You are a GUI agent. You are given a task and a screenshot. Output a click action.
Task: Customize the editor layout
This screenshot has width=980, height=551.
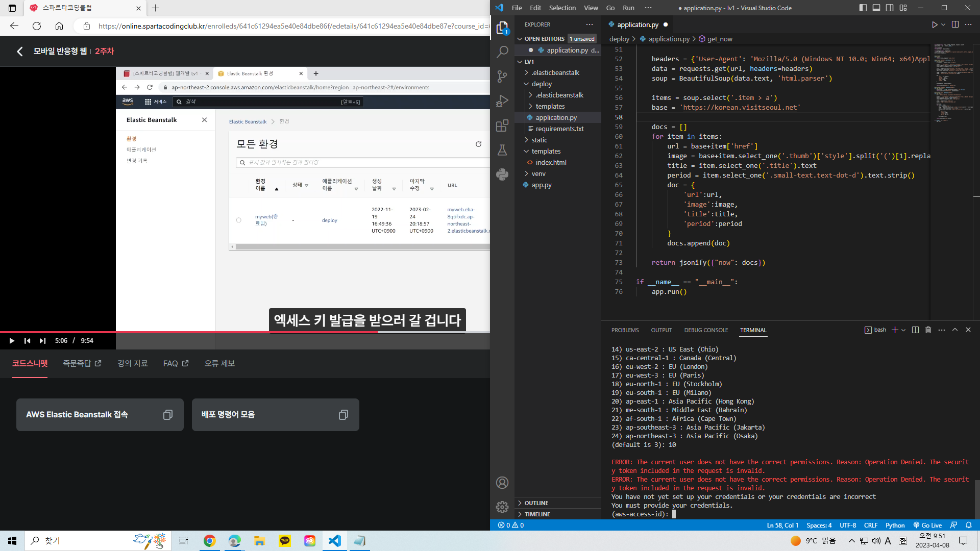click(x=903, y=8)
